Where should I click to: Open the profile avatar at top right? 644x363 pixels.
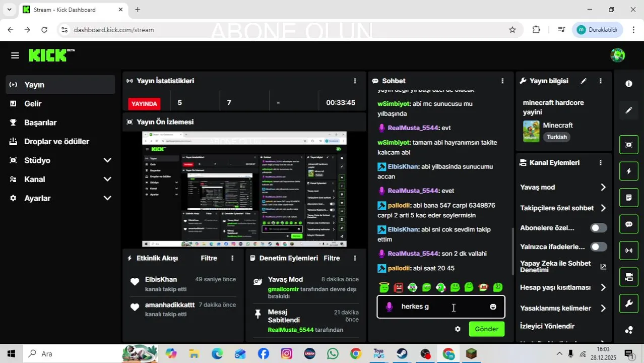pos(617,55)
